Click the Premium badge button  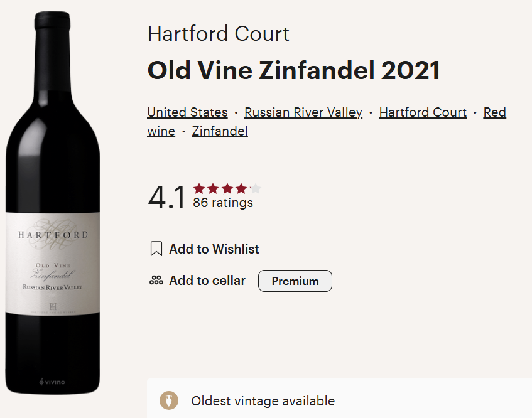point(295,281)
